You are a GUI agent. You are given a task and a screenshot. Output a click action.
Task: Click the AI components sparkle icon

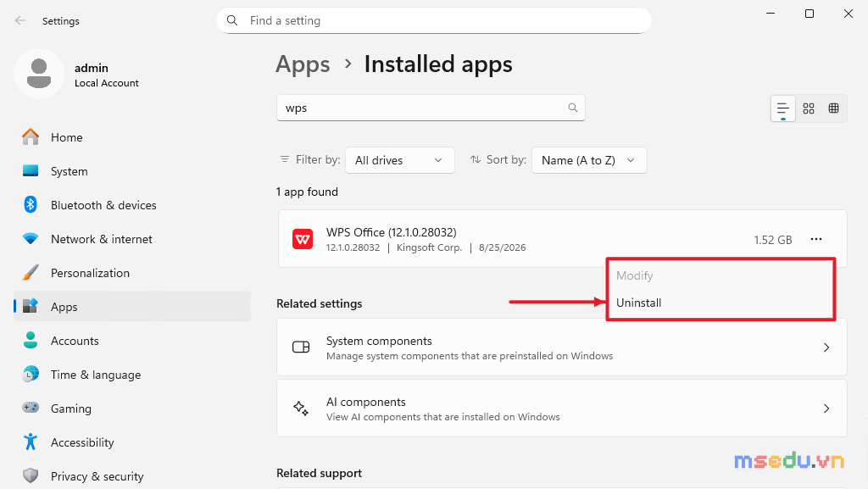(301, 408)
